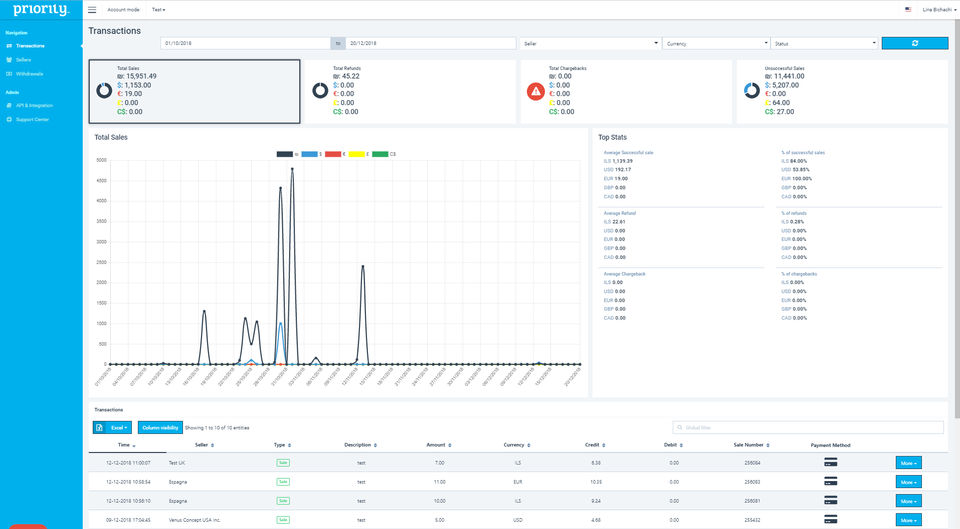Toggle the red euro series in chart legend
This screenshot has width=960, height=529.
tap(335, 154)
